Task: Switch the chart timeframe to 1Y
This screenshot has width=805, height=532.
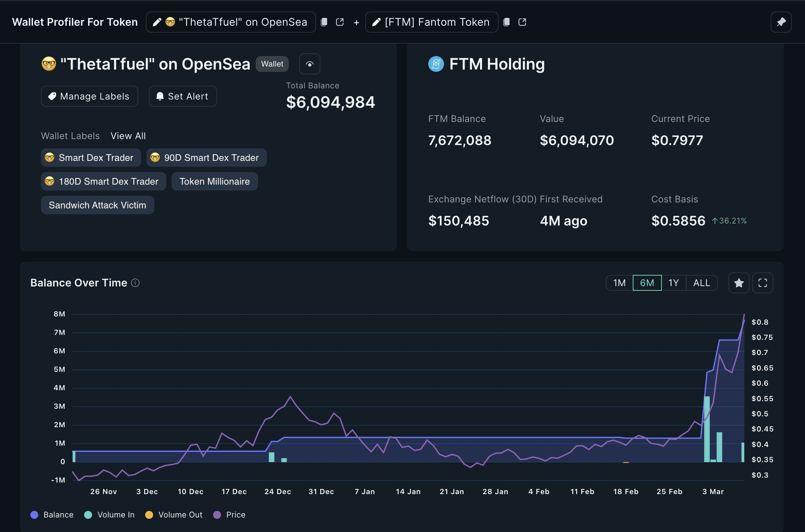Action: coord(673,282)
